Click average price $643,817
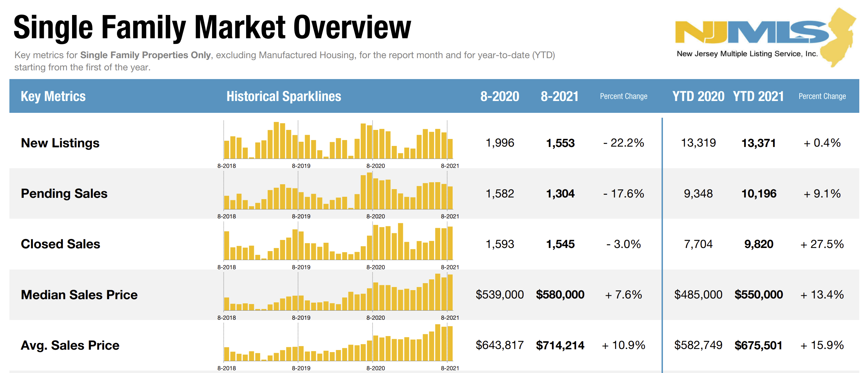The width and height of the screenshot is (868, 373). tap(500, 345)
